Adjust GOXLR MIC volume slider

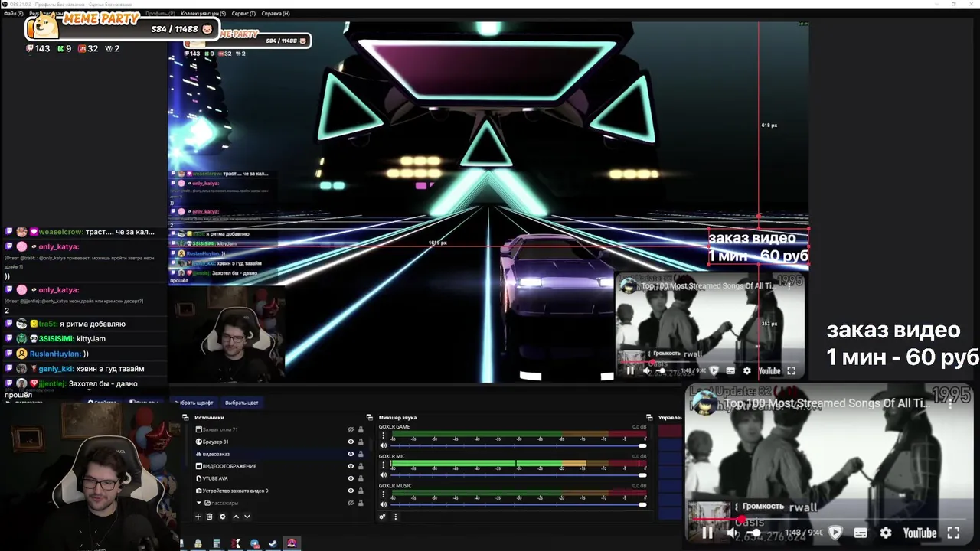coord(519,474)
